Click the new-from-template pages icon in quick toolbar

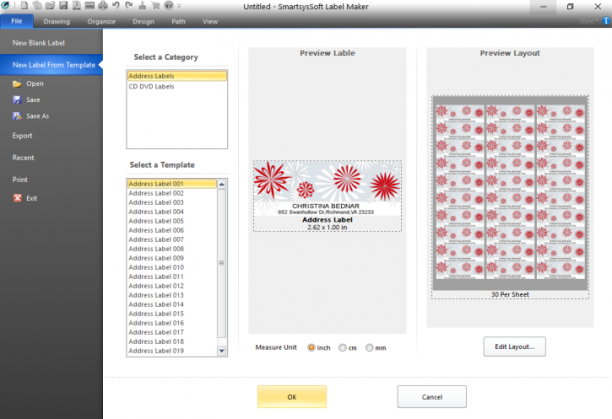(37, 5)
